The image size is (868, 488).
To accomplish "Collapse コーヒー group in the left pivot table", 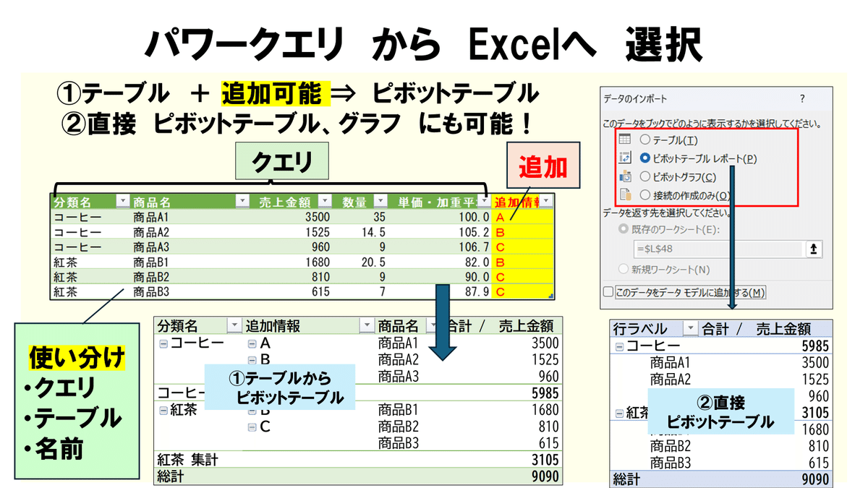I will coord(163,343).
